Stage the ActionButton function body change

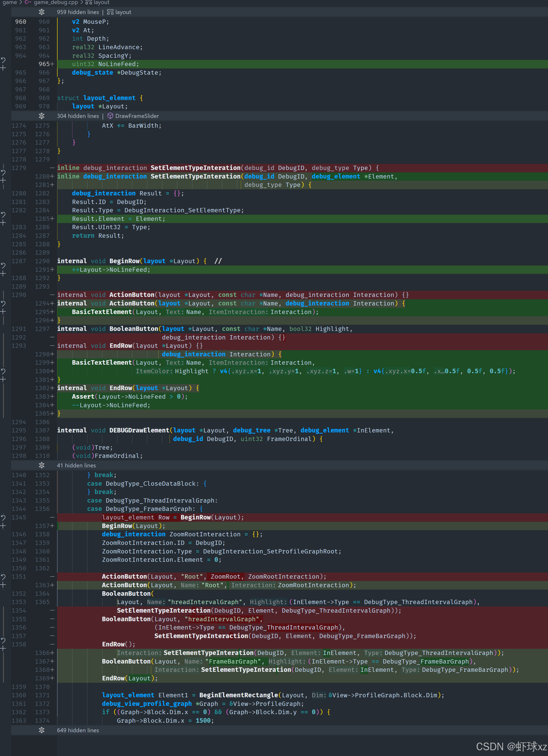coord(3,312)
